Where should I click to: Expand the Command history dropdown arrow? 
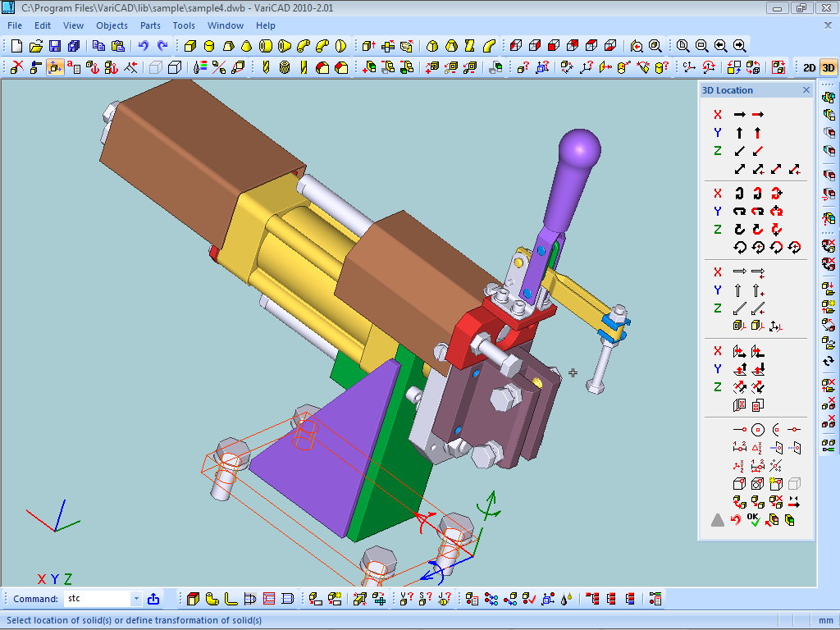click(136, 599)
